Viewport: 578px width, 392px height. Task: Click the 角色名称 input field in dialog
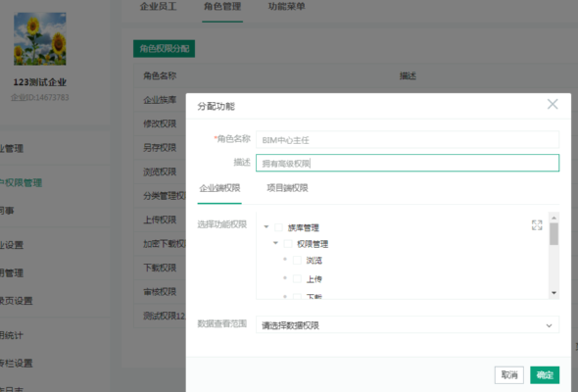click(x=408, y=140)
